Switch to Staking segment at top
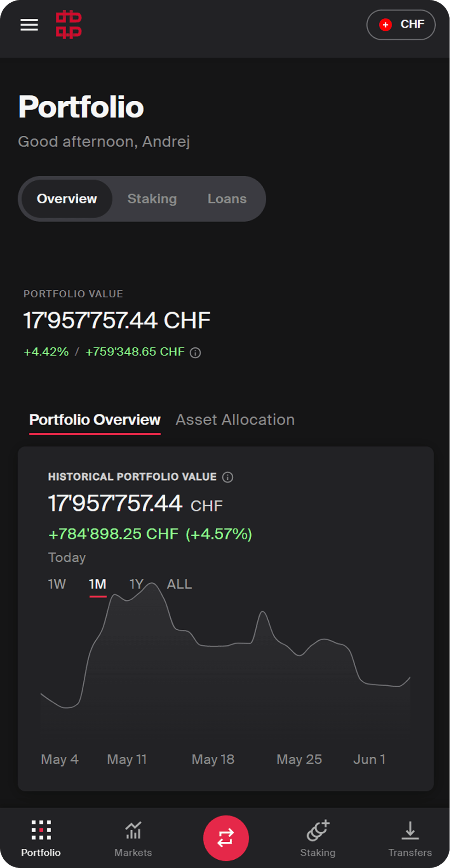Image resolution: width=450 pixels, height=868 pixels. tap(152, 199)
